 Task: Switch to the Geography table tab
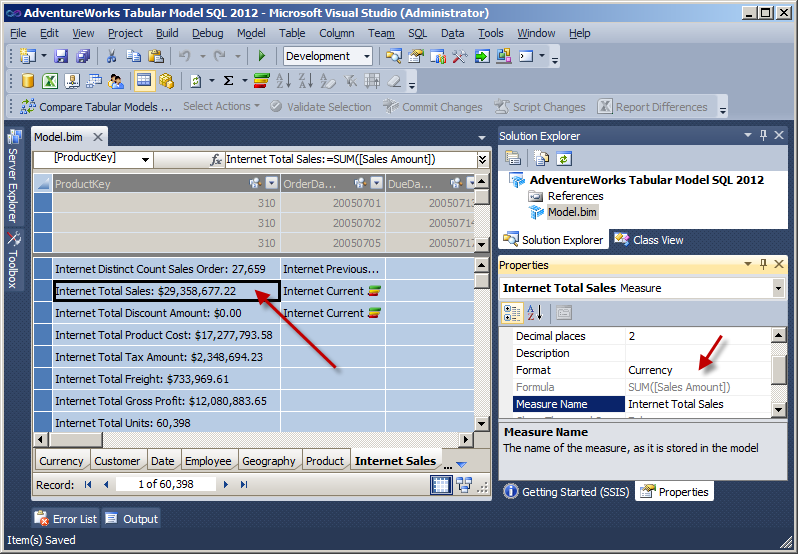pyautogui.click(x=269, y=461)
